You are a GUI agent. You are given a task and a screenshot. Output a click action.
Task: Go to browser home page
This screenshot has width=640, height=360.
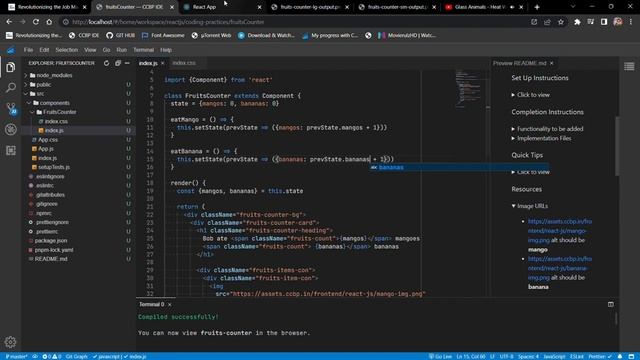49,22
